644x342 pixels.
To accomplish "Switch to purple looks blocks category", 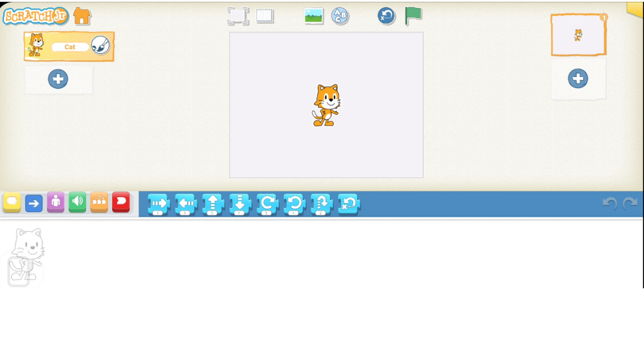I will point(55,203).
